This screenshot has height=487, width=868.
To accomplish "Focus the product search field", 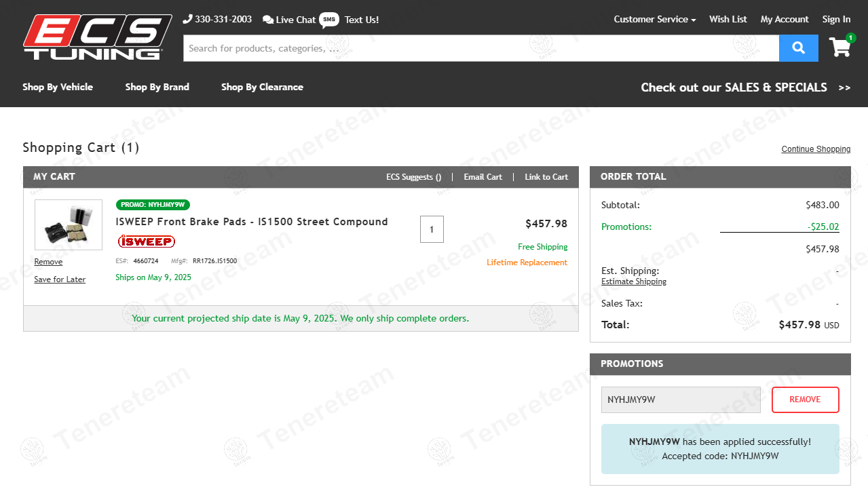I will coord(480,48).
